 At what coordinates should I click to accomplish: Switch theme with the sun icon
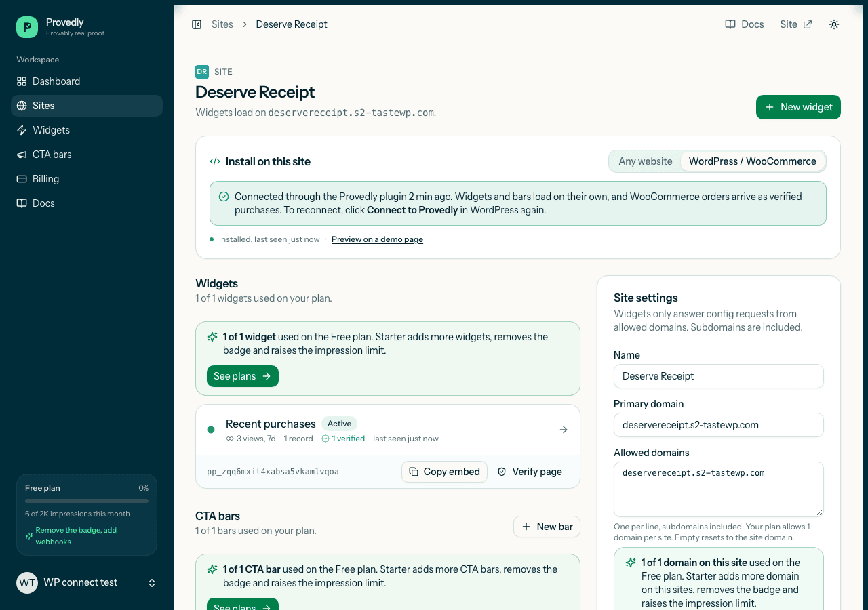click(x=834, y=24)
